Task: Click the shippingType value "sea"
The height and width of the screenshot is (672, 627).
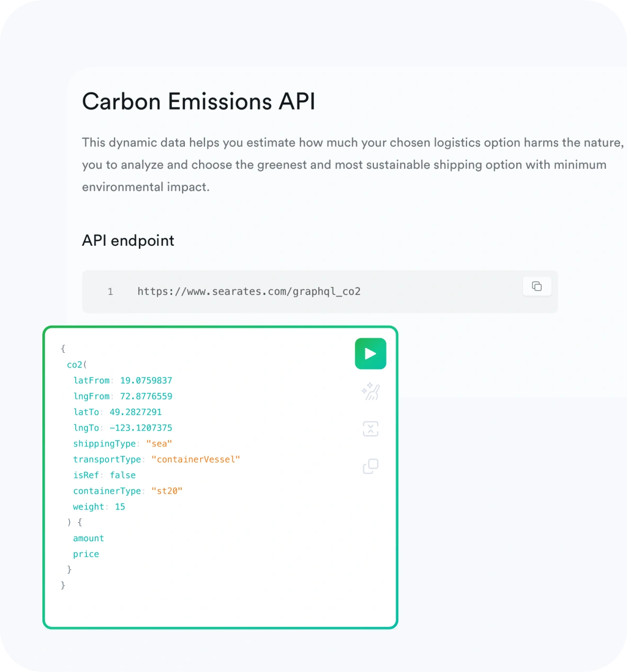Action: click(159, 444)
